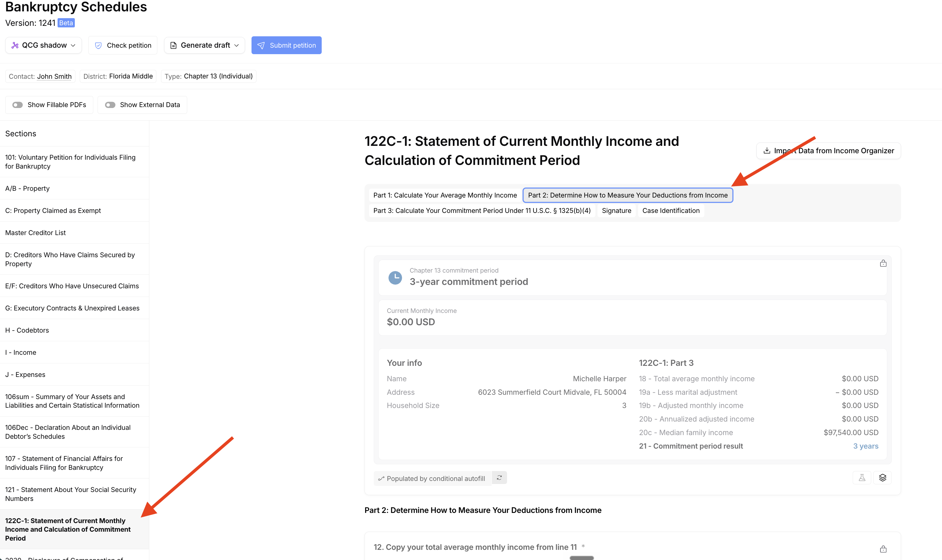Click lock icon beside line 12 question
The image size is (942, 560).
[883, 549]
